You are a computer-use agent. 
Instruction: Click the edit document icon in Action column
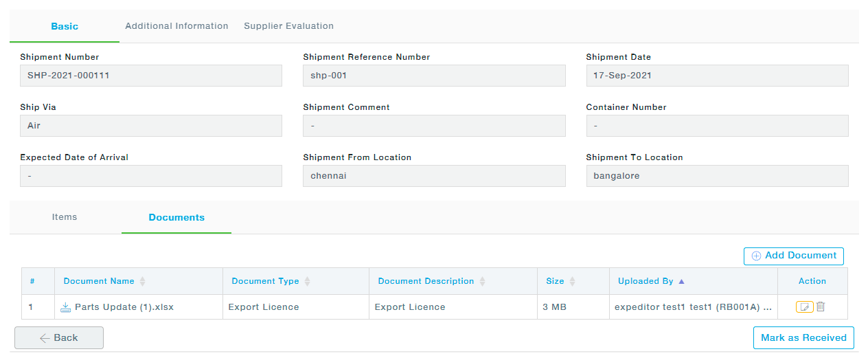(804, 307)
